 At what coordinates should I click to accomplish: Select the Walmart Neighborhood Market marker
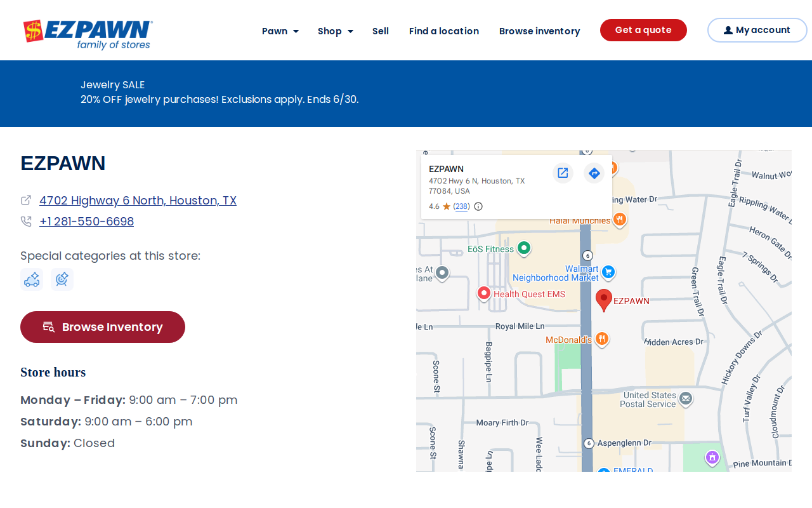[x=608, y=272]
